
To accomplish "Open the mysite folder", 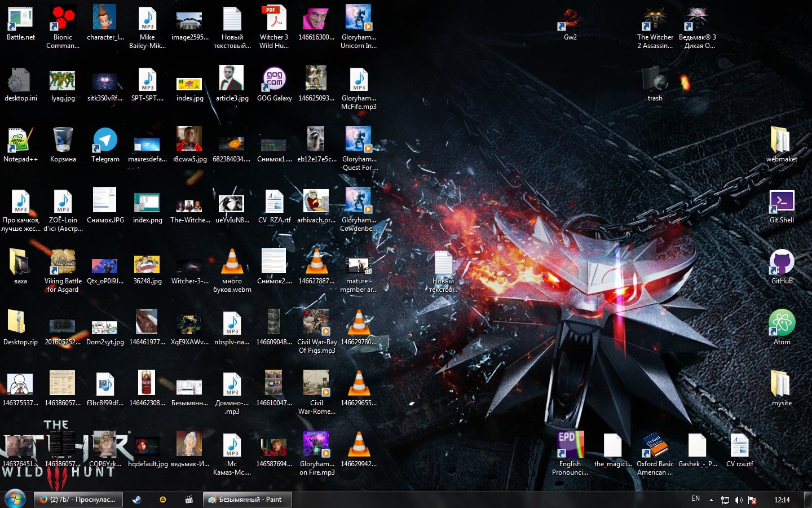I will pos(782,389).
